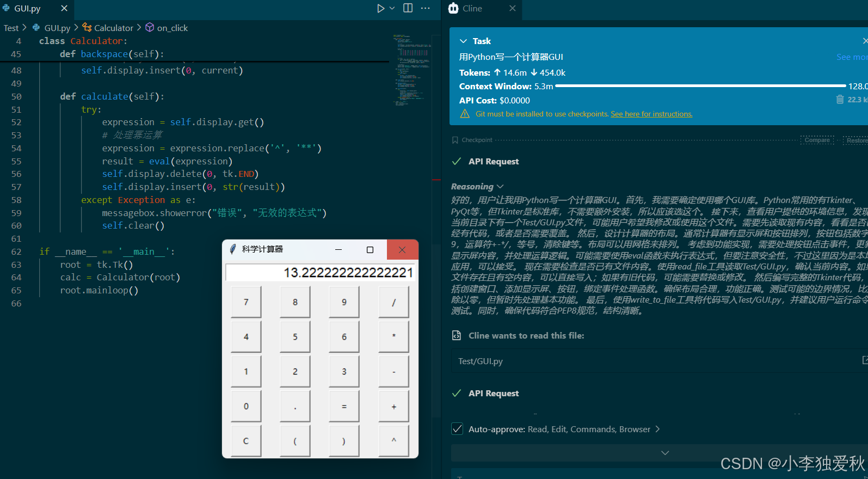Click the calculator display field

pos(320,272)
